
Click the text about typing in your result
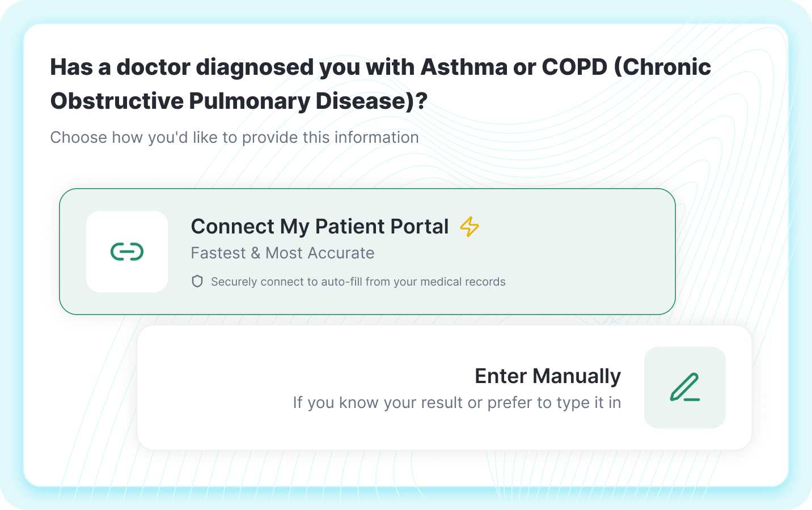456,402
